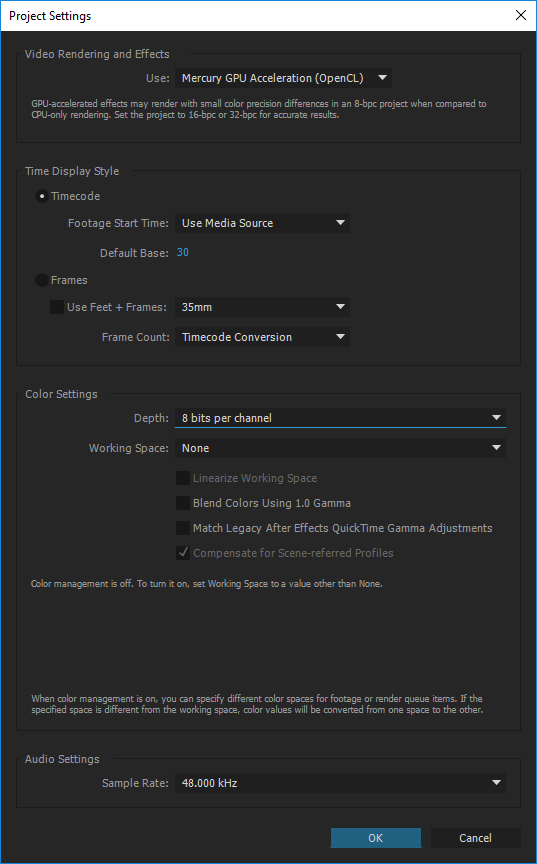
Task: Open the Video Rendering Use dropdown
Action: 283,78
